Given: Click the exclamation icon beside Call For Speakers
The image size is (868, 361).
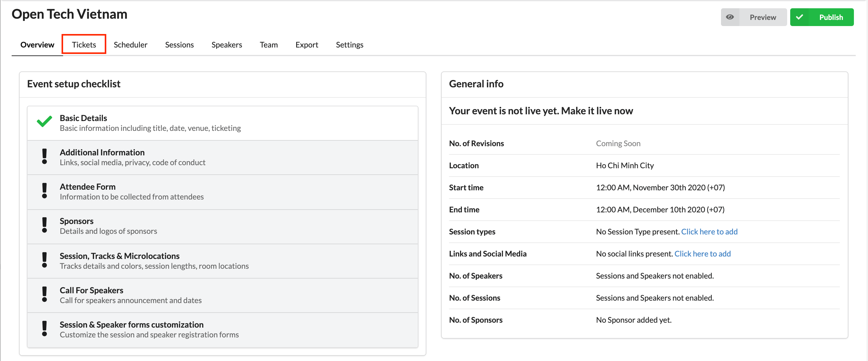Looking at the screenshot, I should click(44, 294).
